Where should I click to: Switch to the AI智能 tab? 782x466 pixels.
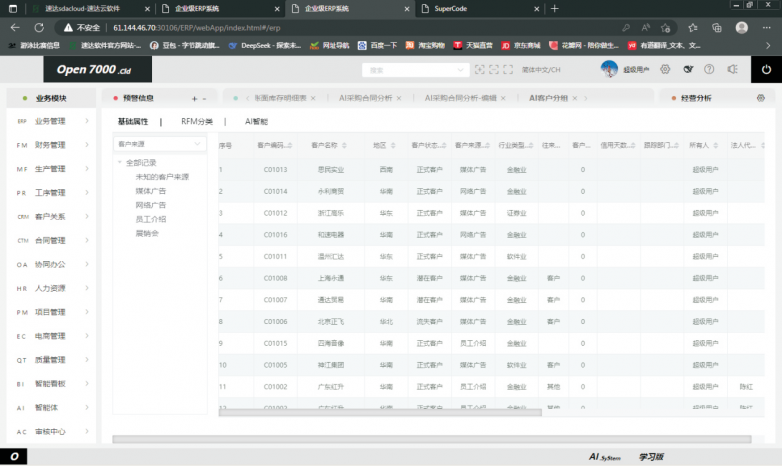(x=256, y=121)
